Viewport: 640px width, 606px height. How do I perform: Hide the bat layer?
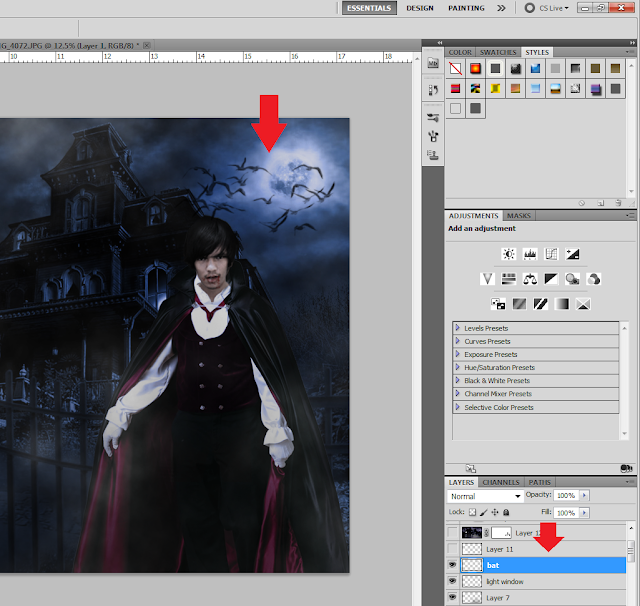[452, 565]
